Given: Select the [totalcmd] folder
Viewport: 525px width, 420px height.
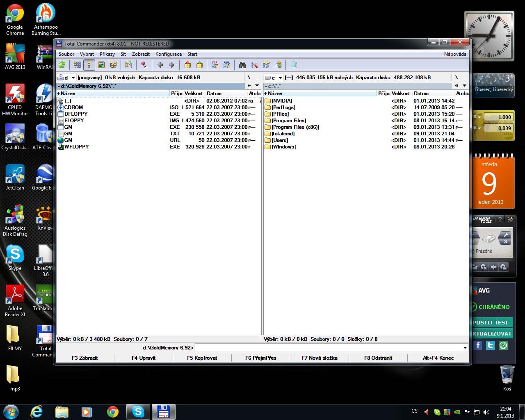Looking at the screenshot, I should 366,134.
